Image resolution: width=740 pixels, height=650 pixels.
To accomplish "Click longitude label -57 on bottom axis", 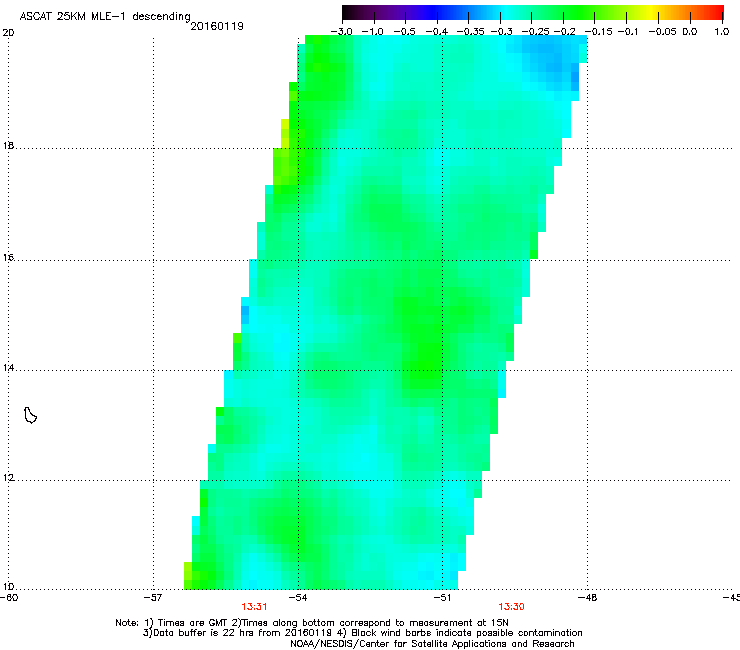I will (153, 598).
